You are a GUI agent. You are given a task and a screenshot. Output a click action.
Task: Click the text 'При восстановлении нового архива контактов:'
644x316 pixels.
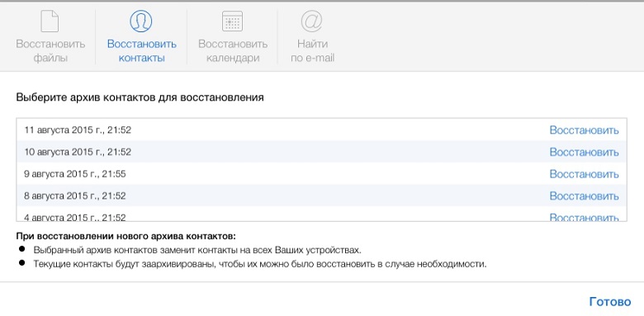126,237
